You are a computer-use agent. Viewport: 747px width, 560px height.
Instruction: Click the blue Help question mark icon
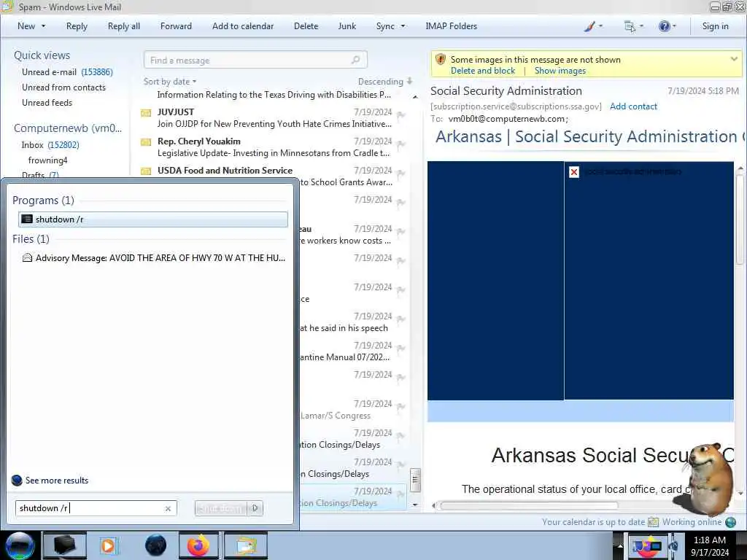tap(667, 26)
